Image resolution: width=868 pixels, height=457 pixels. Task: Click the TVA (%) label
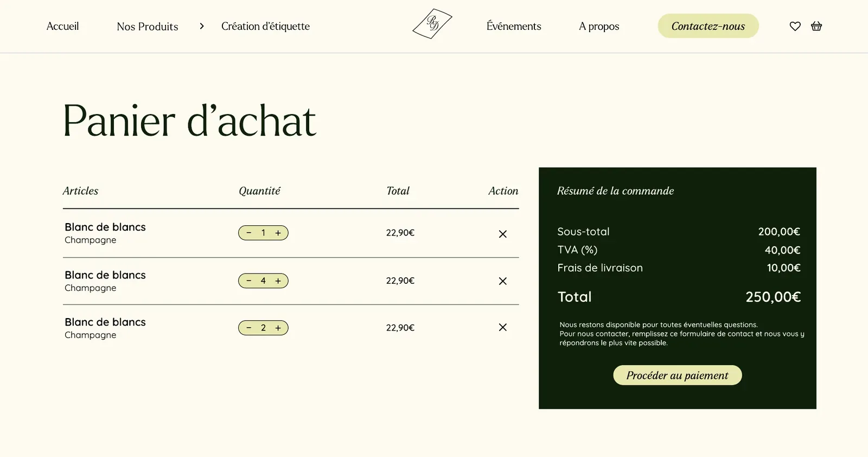[577, 250]
